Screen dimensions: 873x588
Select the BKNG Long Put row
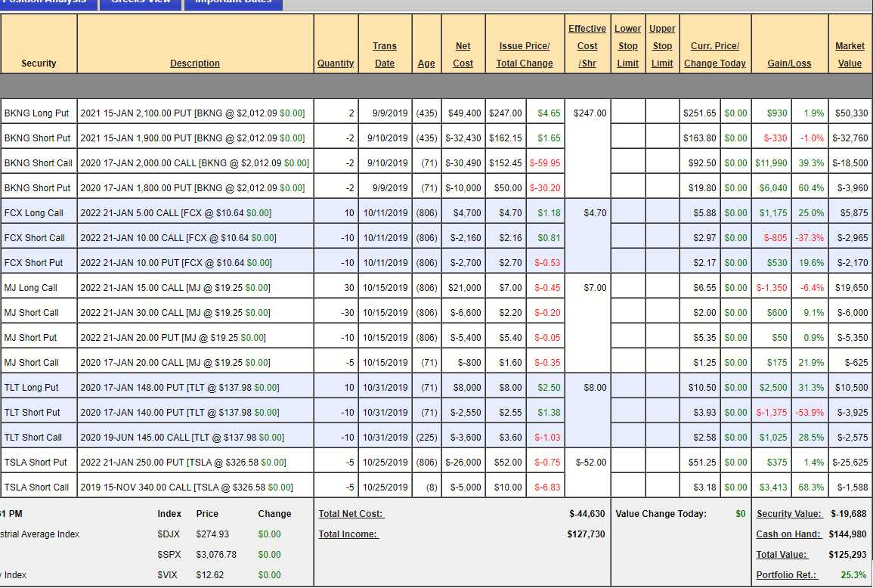click(x=37, y=113)
